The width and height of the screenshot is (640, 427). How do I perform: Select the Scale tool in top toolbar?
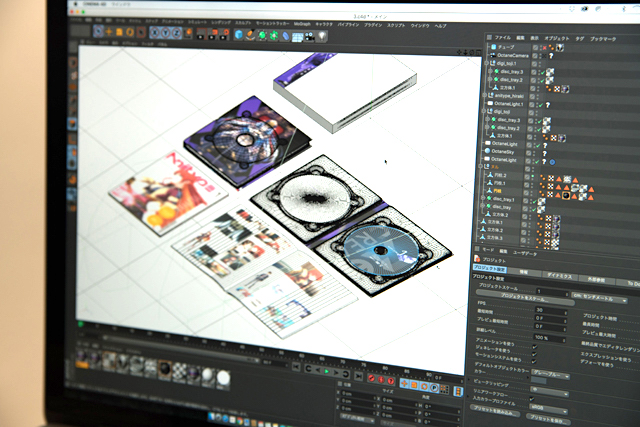pos(119,32)
